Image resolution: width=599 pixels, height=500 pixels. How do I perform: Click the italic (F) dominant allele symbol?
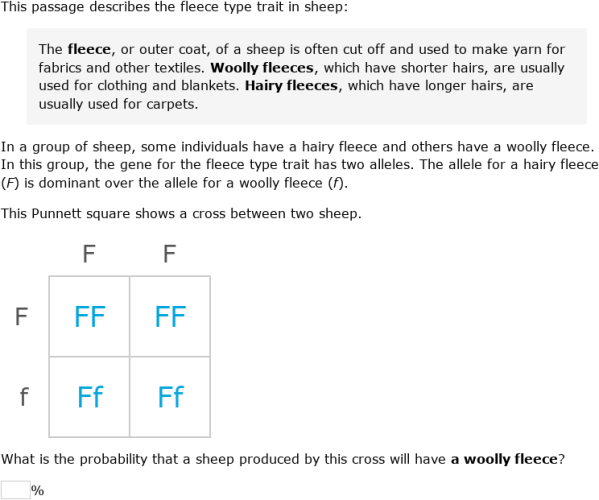point(10,183)
